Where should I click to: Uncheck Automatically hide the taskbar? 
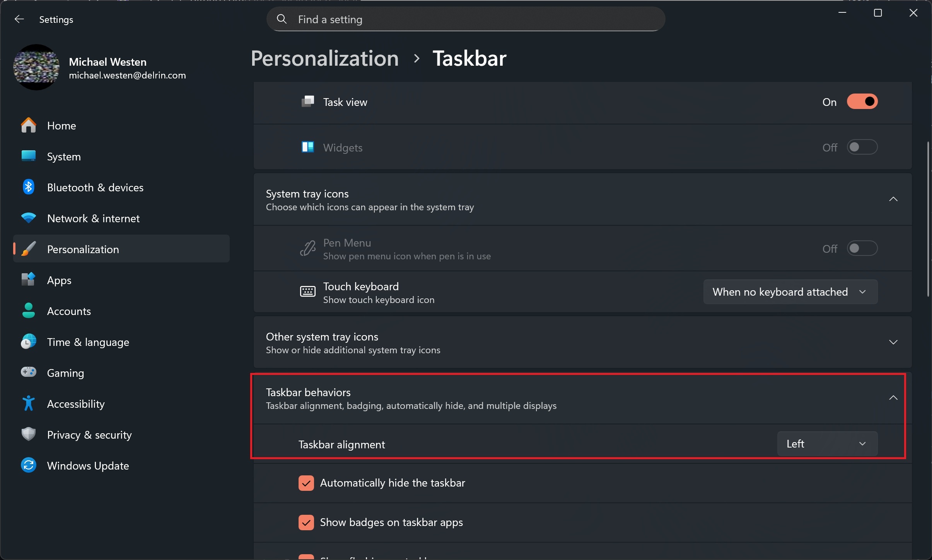pyautogui.click(x=306, y=483)
